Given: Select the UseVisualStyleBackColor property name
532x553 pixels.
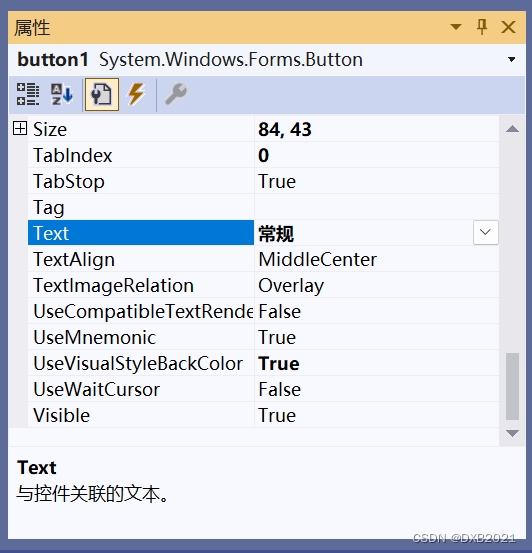Looking at the screenshot, I should [138, 364].
